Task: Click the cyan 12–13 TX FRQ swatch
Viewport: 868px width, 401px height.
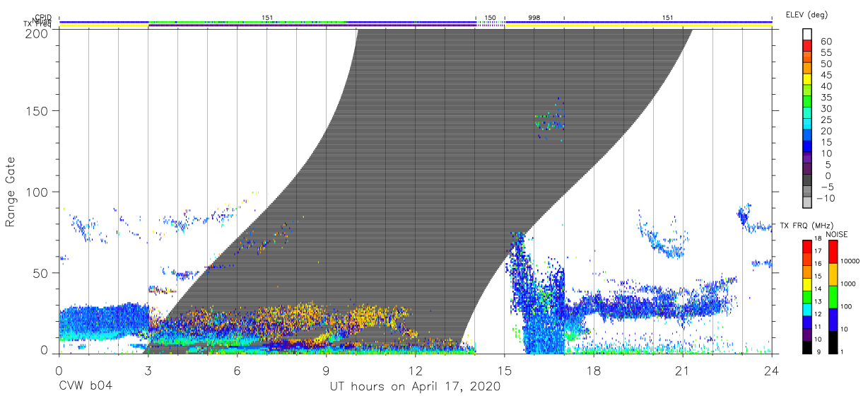Action: (807, 309)
